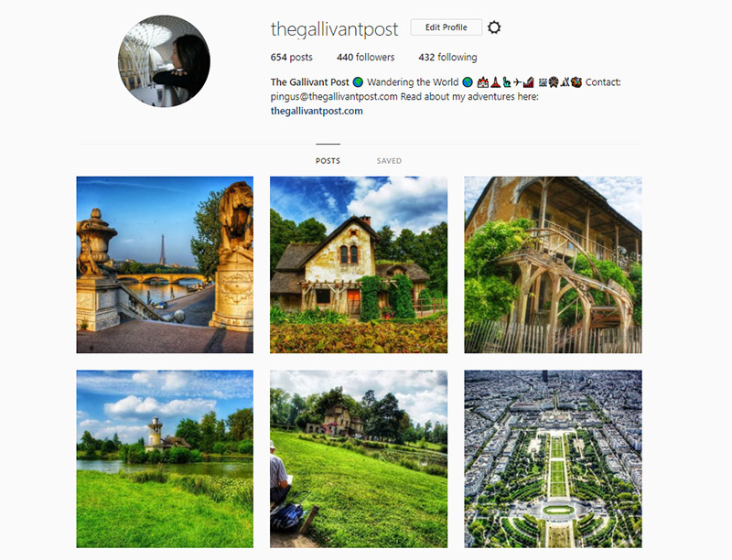Click the Edit Profile button

tap(446, 27)
